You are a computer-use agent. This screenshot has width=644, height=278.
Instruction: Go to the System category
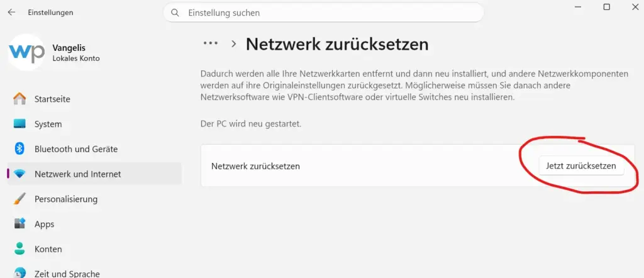click(x=94, y=124)
